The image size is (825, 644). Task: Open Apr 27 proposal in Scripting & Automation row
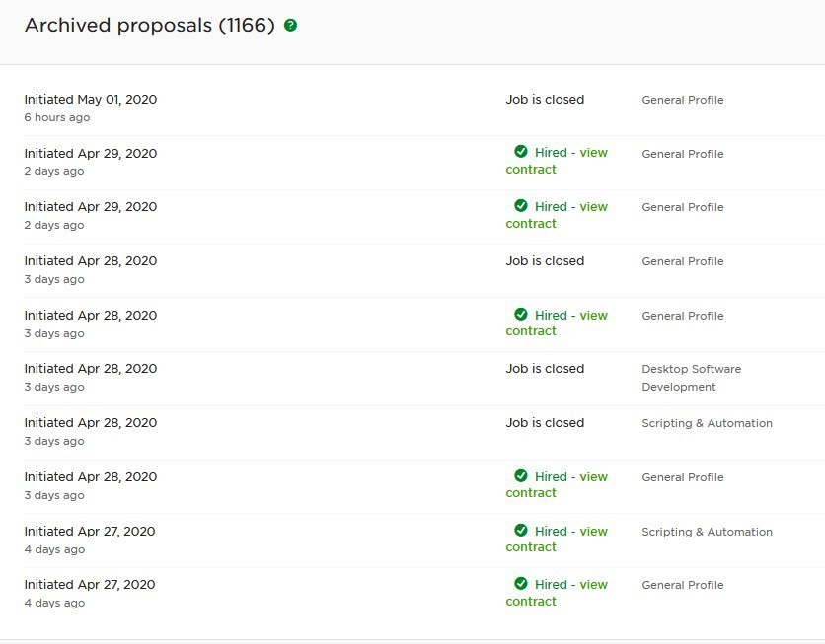coord(91,532)
